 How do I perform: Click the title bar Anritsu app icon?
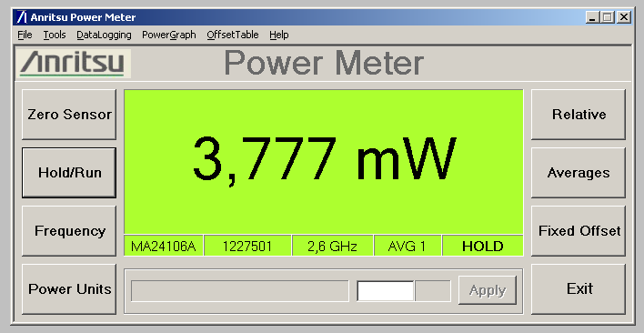point(21,17)
